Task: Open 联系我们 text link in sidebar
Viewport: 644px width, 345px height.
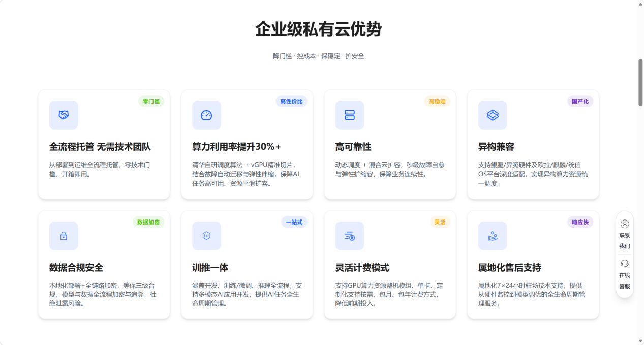Action: pos(625,241)
